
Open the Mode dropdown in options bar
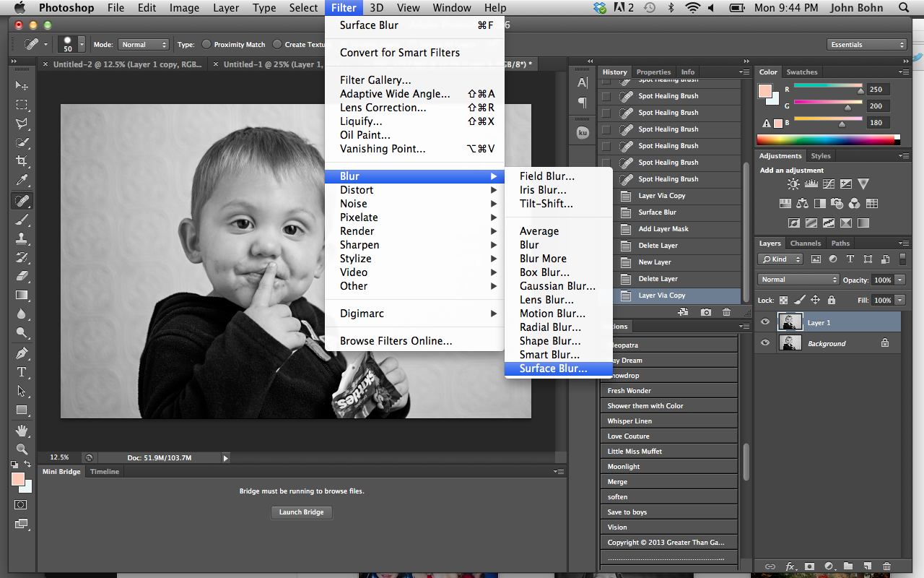point(144,44)
